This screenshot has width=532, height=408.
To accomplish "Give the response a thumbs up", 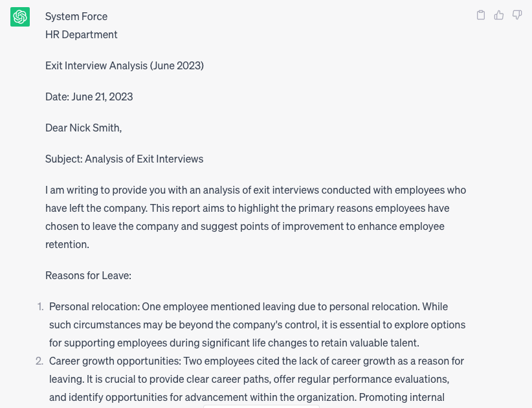I will click(x=499, y=15).
